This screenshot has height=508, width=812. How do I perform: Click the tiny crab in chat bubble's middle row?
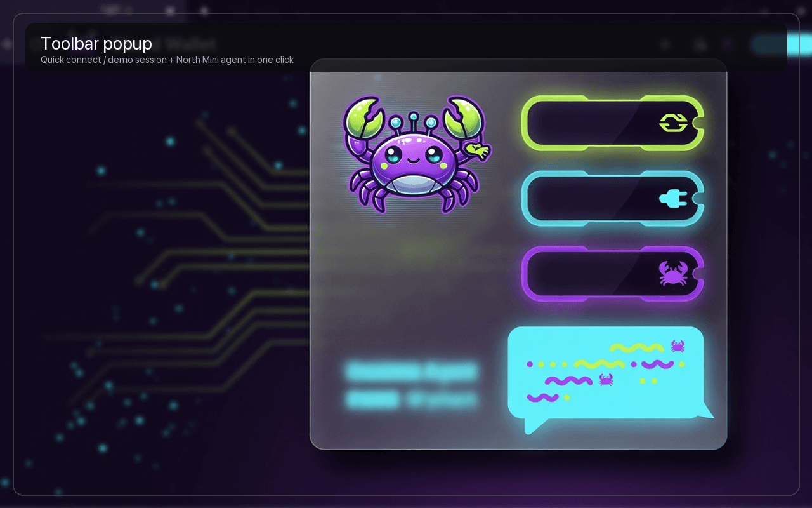click(x=606, y=380)
